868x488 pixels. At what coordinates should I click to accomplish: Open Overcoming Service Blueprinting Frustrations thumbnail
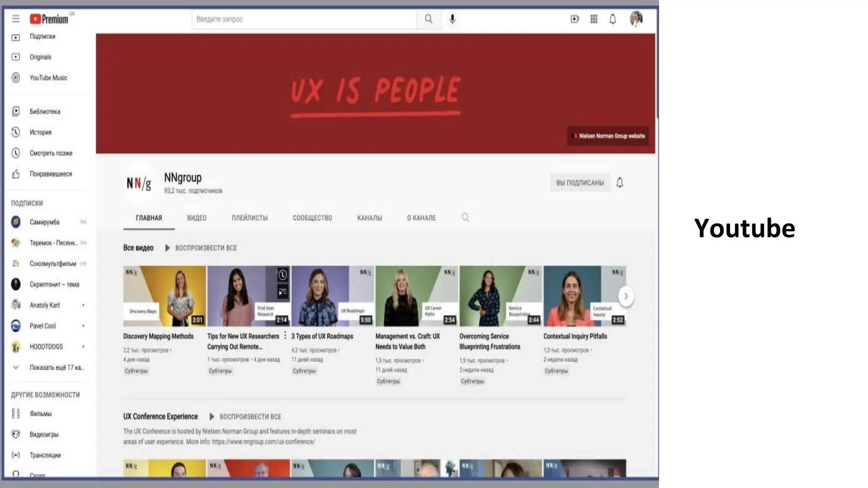coord(501,296)
